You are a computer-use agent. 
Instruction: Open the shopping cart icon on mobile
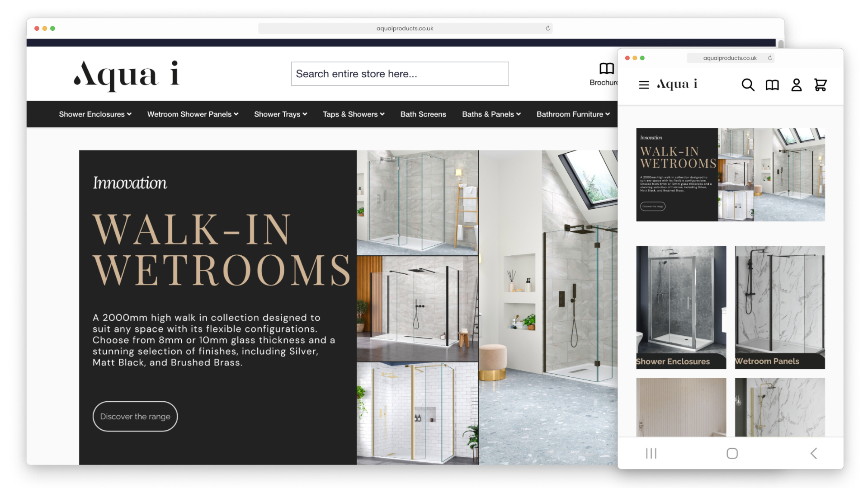point(821,84)
